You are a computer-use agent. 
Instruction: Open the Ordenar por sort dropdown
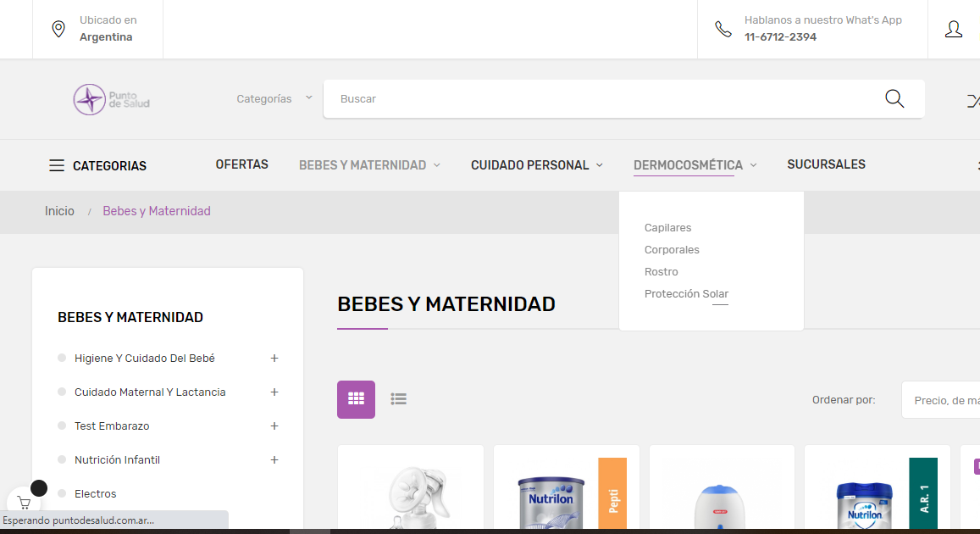click(x=941, y=400)
